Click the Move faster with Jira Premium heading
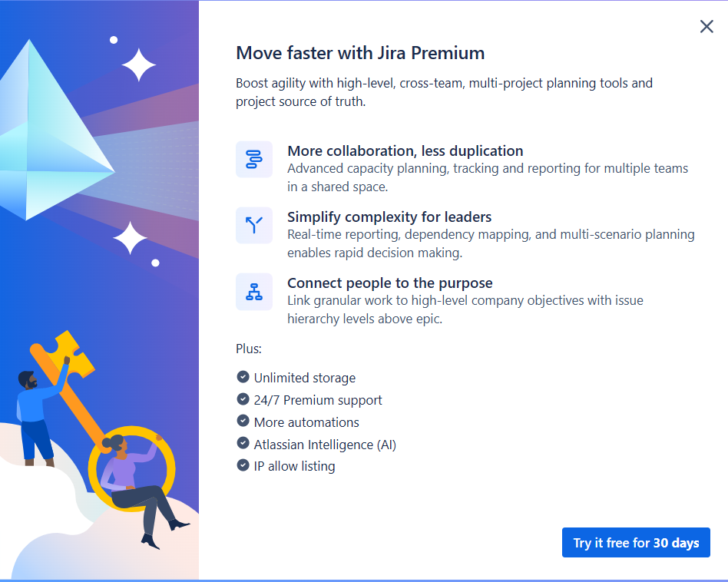The height and width of the screenshot is (582, 728). point(360,53)
